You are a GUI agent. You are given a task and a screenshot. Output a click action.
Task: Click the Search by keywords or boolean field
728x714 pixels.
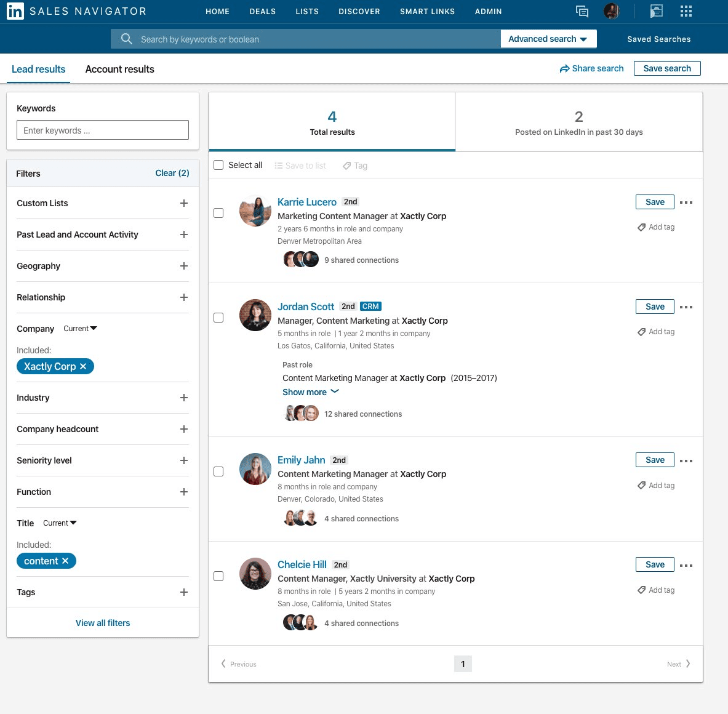coord(305,39)
